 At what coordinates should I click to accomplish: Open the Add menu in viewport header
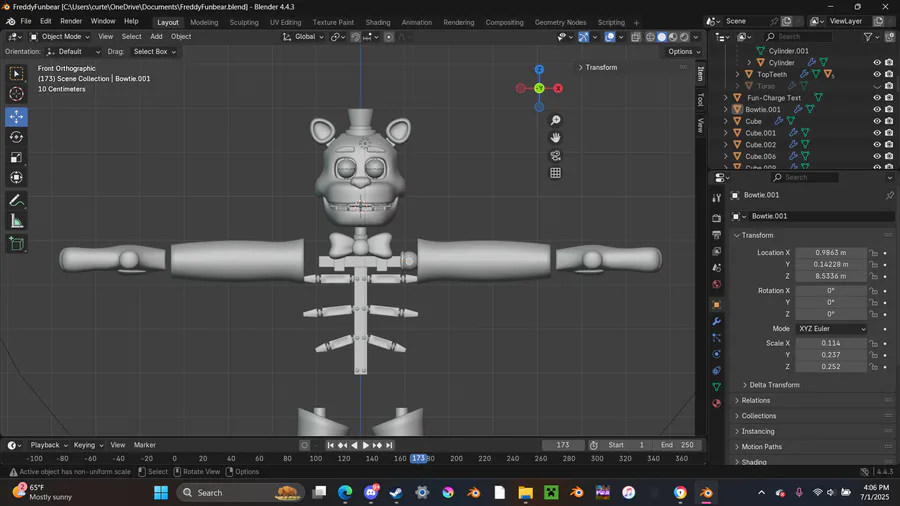click(x=156, y=37)
